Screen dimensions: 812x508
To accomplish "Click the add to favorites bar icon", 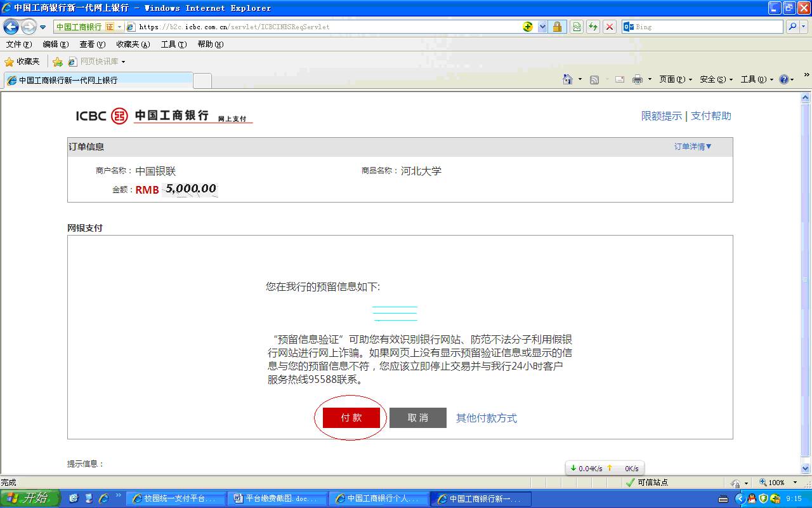I will [57, 62].
